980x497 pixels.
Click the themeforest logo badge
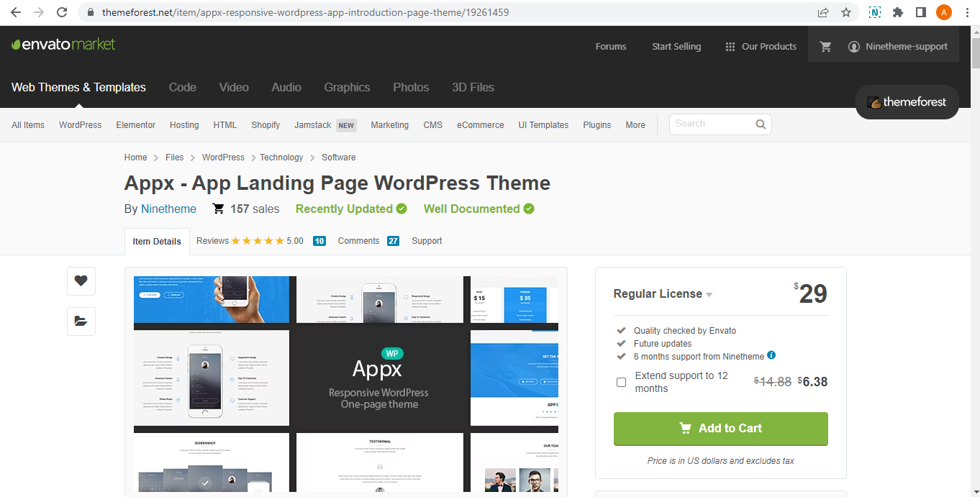click(x=907, y=102)
